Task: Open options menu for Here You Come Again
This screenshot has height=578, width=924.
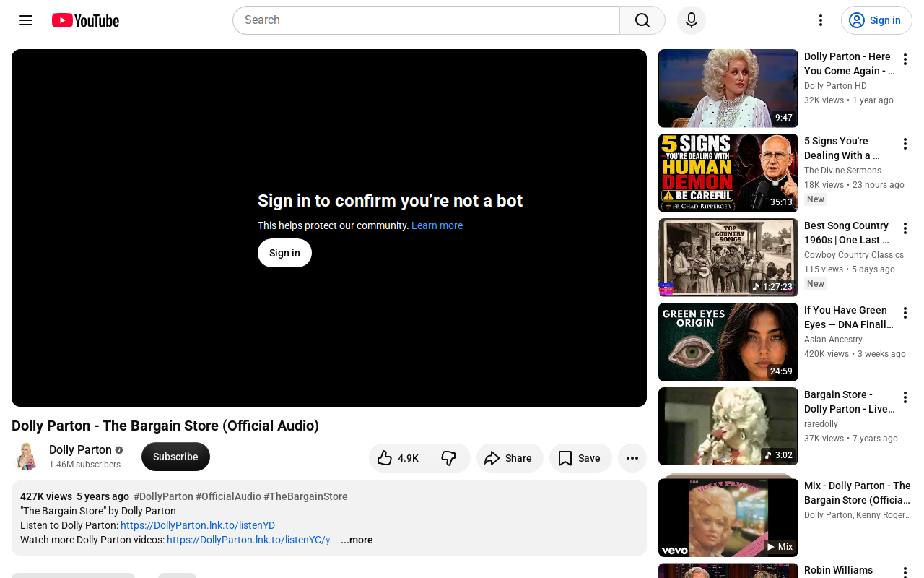Action: (x=905, y=59)
